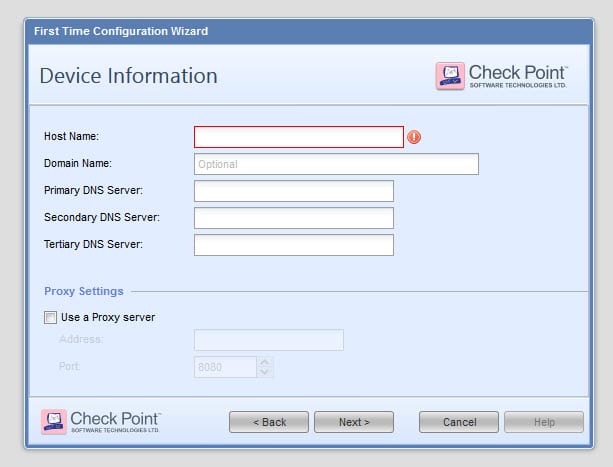Screen dimensions: 613x467
Task: Cancel the configuration wizard
Action: [x=459, y=422]
